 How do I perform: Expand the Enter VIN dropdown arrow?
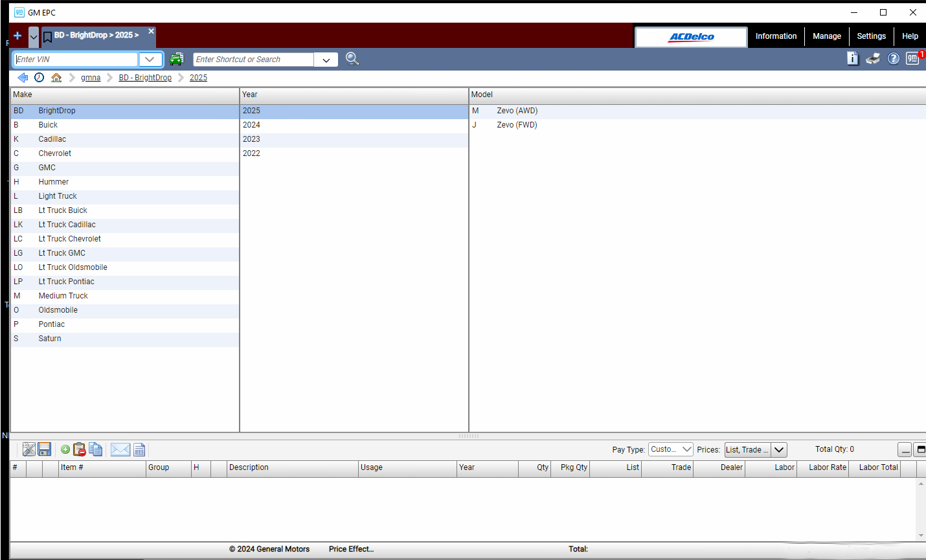click(150, 60)
